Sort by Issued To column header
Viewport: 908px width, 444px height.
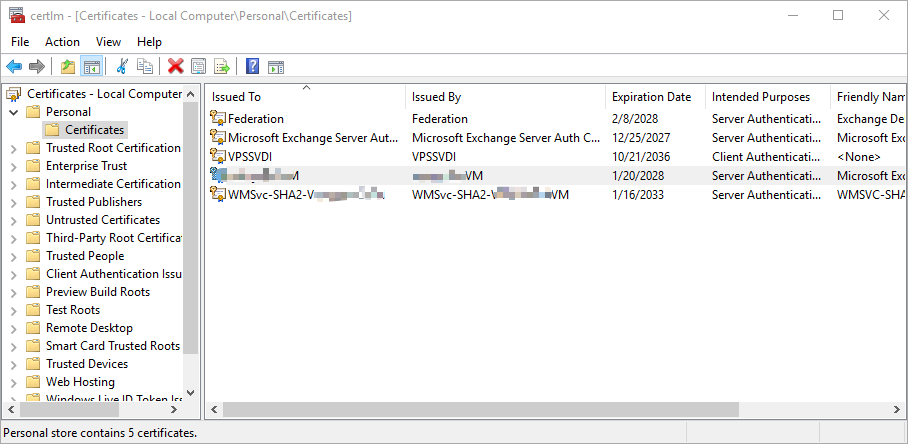(306, 97)
